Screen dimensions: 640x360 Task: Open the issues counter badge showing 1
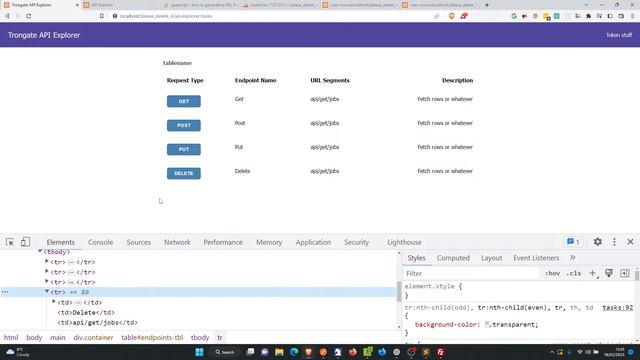point(573,242)
